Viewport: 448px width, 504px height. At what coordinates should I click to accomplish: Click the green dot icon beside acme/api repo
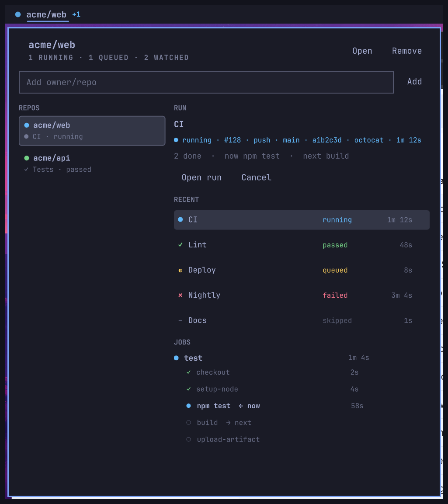27,158
